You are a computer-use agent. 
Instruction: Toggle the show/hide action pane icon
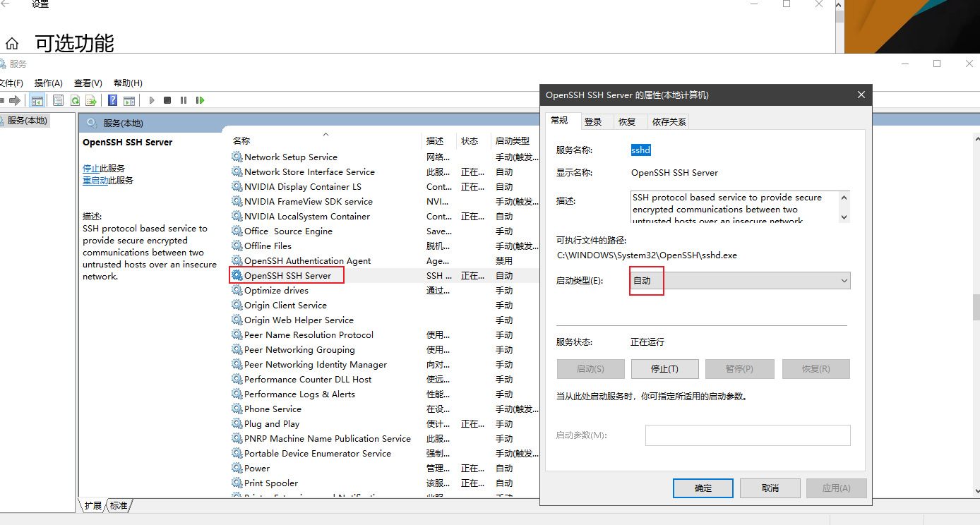129,100
